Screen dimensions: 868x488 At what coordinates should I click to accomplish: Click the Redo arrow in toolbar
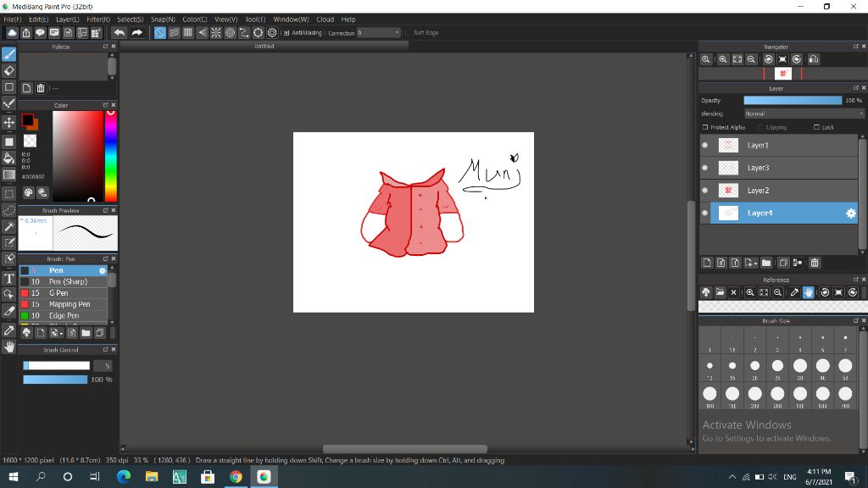pyautogui.click(x=136, y=33)
